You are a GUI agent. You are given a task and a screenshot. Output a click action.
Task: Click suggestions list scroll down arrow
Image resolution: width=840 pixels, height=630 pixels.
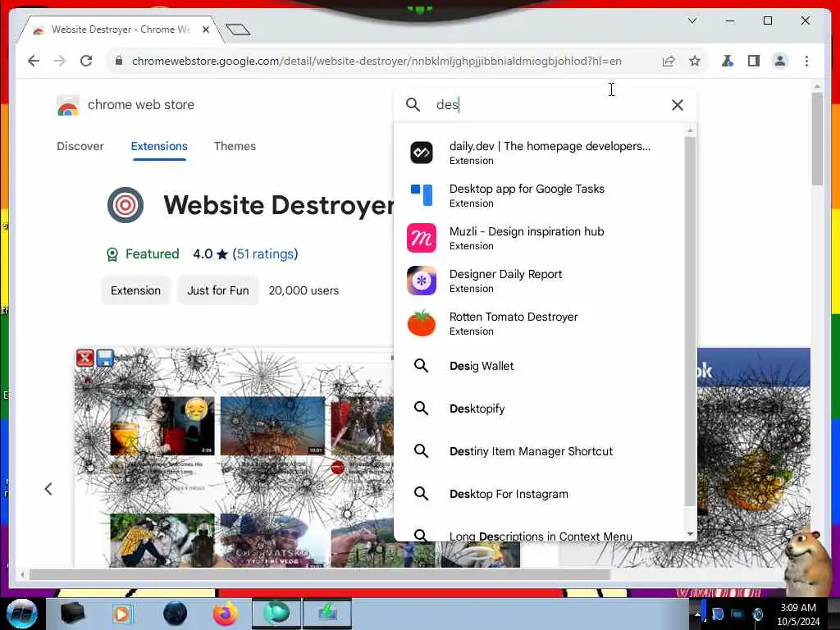(690, 534)
